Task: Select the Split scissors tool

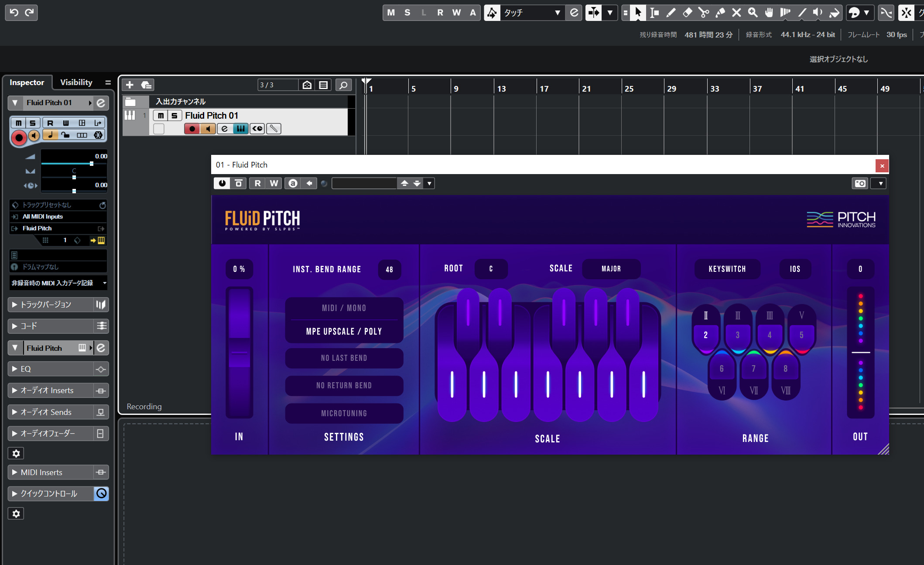Action: point(703,13)
